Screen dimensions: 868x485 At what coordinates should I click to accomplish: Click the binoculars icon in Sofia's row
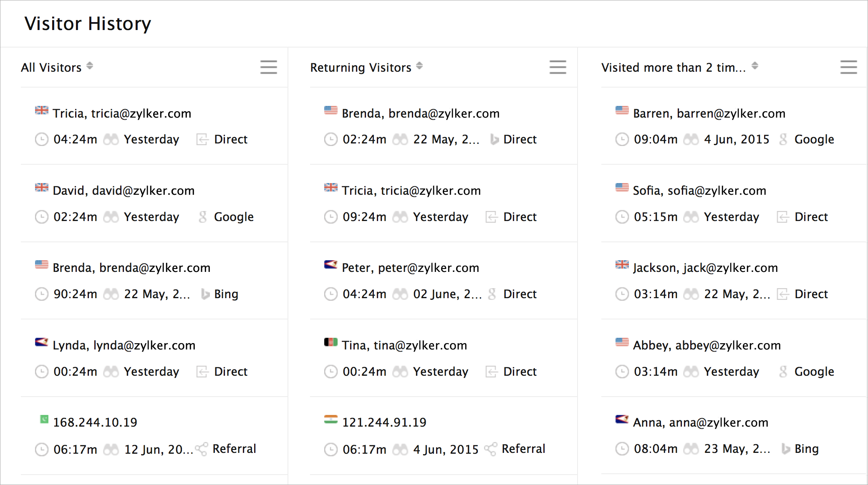click(691, 217)
